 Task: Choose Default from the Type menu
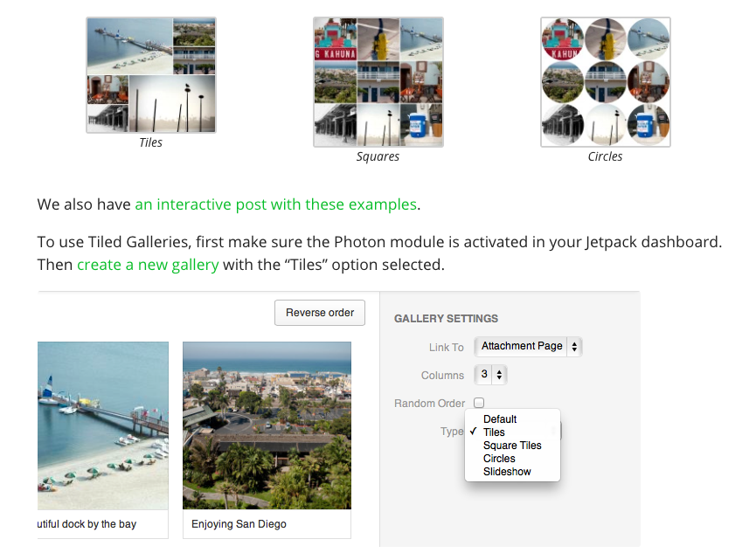point(500,419)
